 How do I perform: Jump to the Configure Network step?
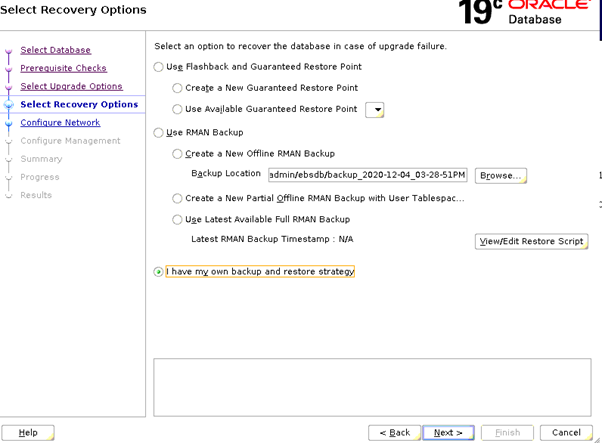tap(60, 122)
